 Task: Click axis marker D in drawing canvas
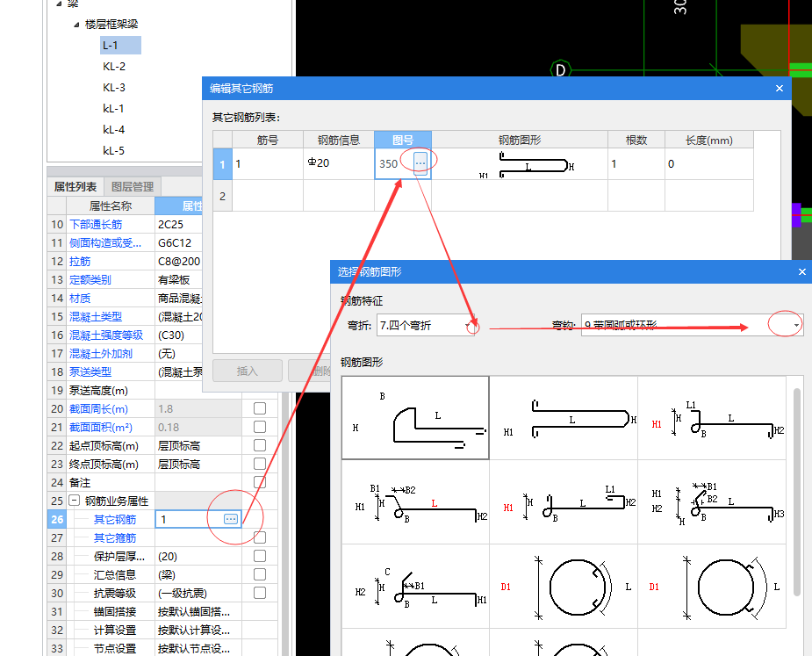pyautogui.click(x=560, y=69)
